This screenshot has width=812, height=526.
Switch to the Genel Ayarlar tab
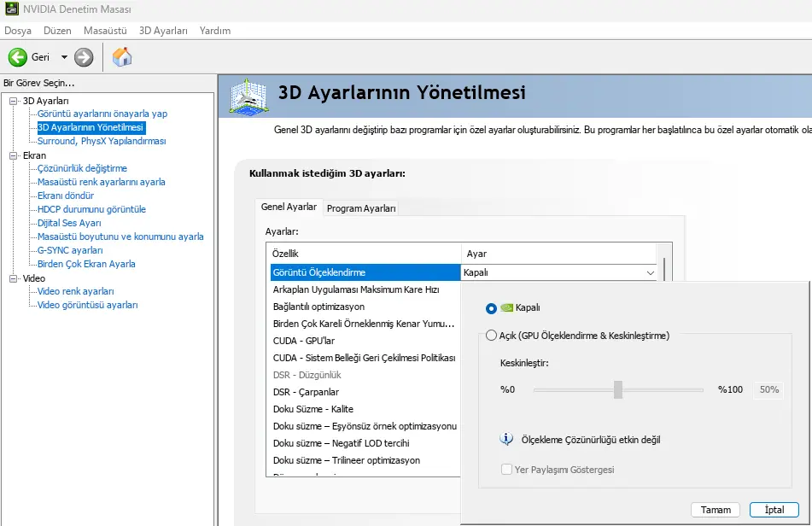[x=289, y=207]
